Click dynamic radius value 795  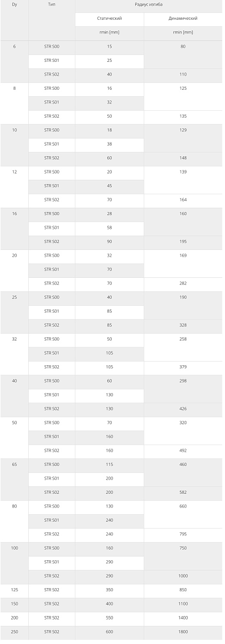click(x=183, y=535)
